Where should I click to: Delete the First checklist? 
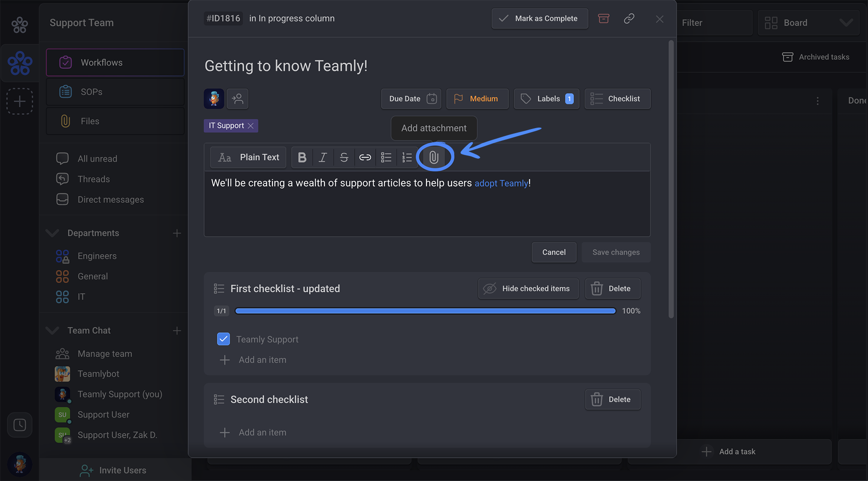(612, 289)
